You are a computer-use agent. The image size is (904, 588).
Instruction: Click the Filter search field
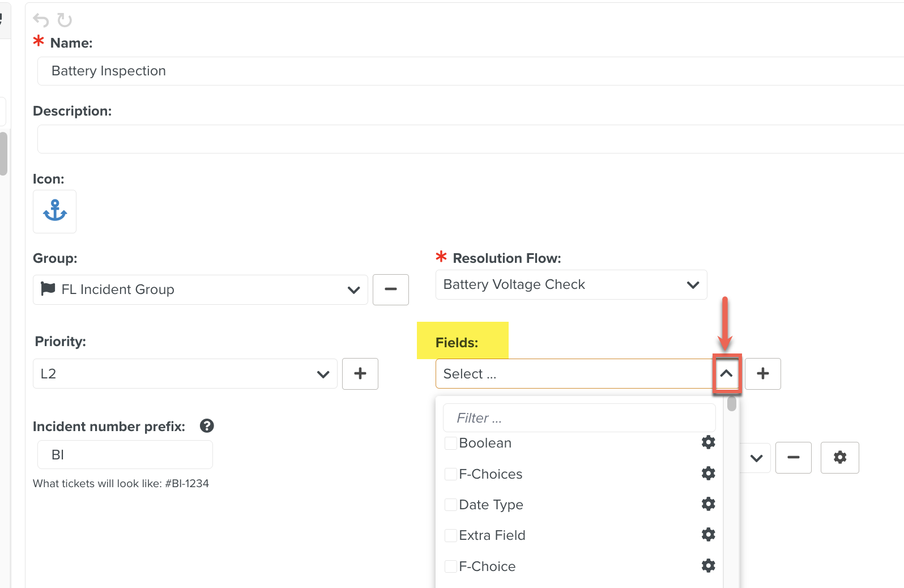tap(579, 418)
